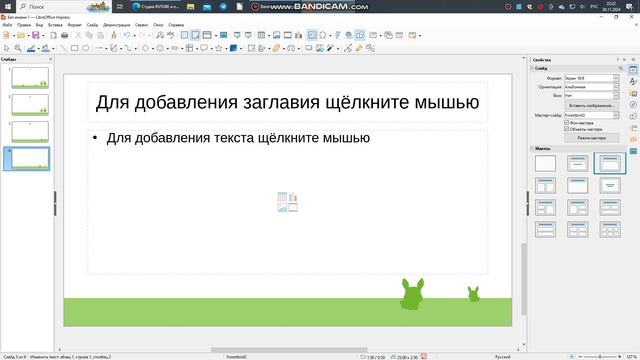Choose the Title Only layout thumbnail
Viewport: 640px width, 360px height.
578,185
